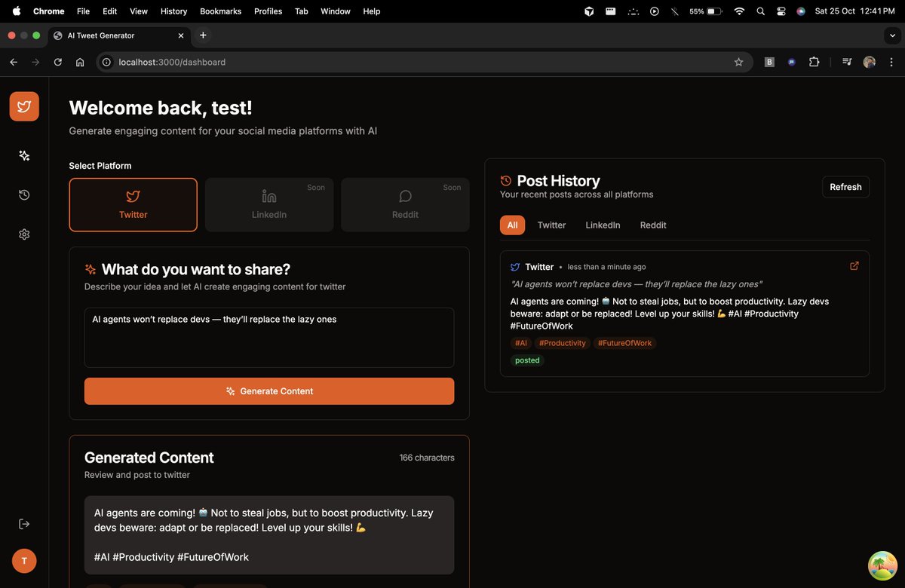The image size is (905, 588).
Task: Sign out using the logout icon
Action: (x=23, y=523)
